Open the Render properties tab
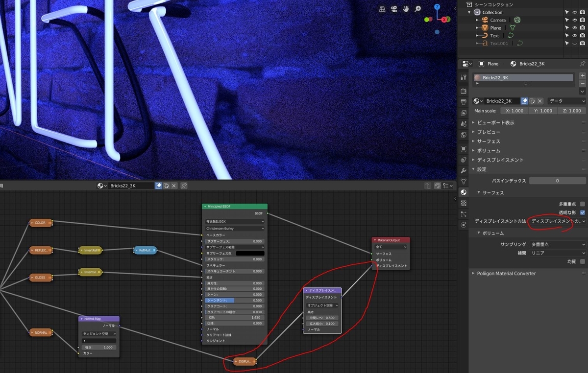 tap(464, 91)
